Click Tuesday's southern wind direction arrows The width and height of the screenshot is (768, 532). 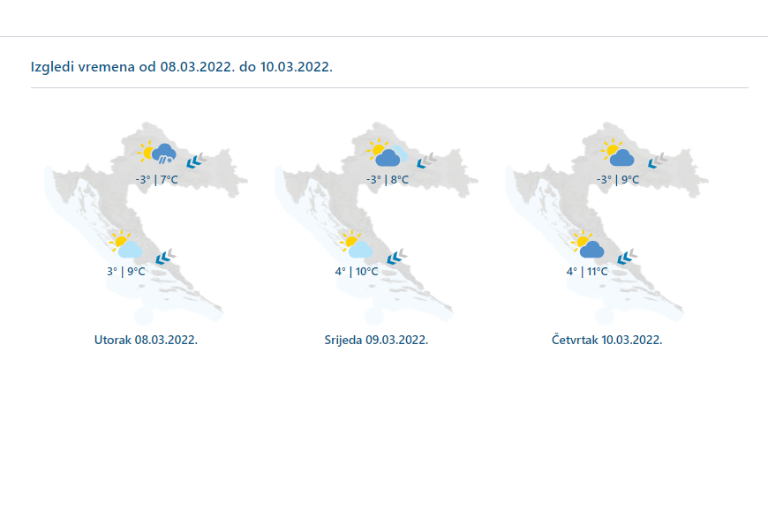tap(164, 257)
